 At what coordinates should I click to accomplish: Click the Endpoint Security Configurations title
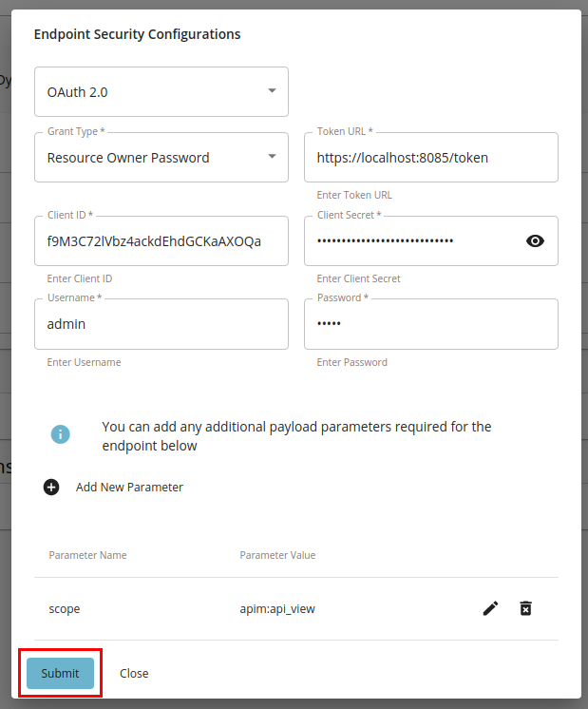tap(137, 34)
